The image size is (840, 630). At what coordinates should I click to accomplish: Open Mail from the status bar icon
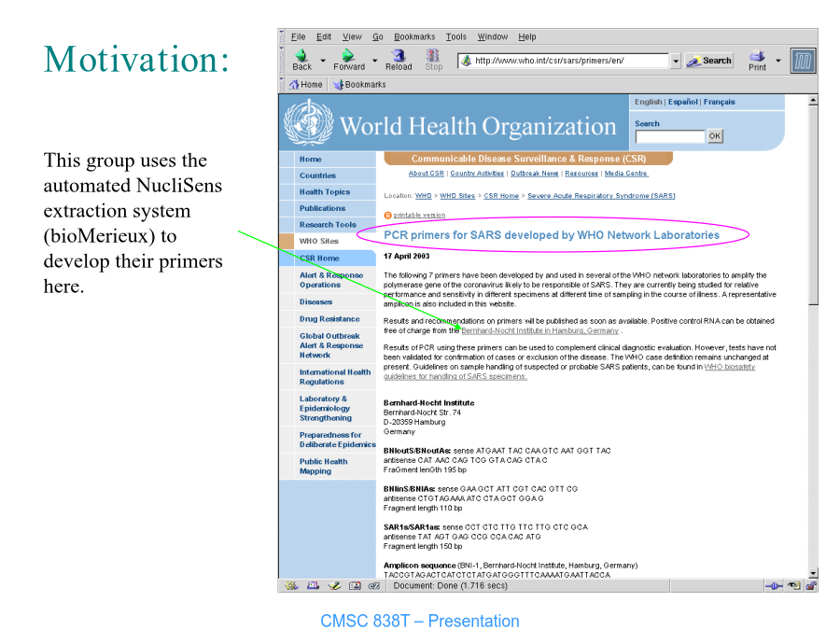coord(313,585)
